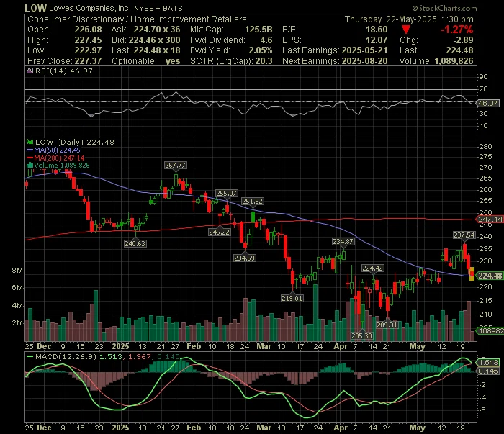Click the SCTR (LrgCap) value 20.3
This screenshot has height=434, width=504.
(264, 61)
